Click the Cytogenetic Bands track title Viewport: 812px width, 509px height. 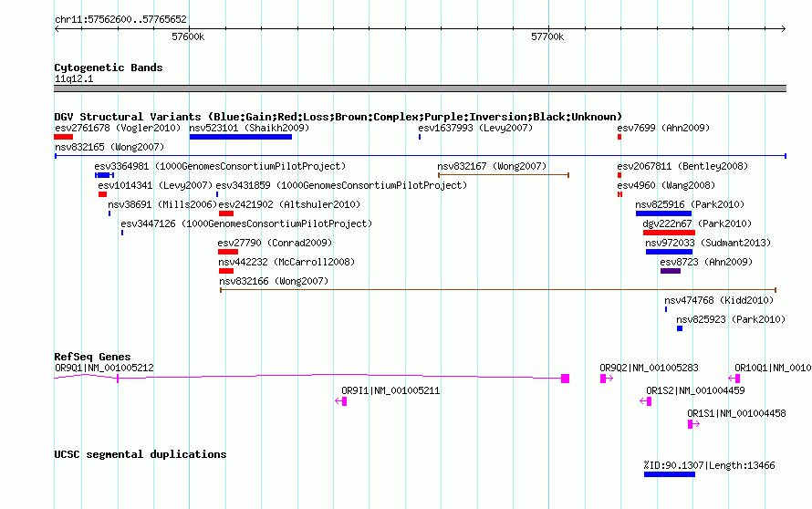pos(109,68)
